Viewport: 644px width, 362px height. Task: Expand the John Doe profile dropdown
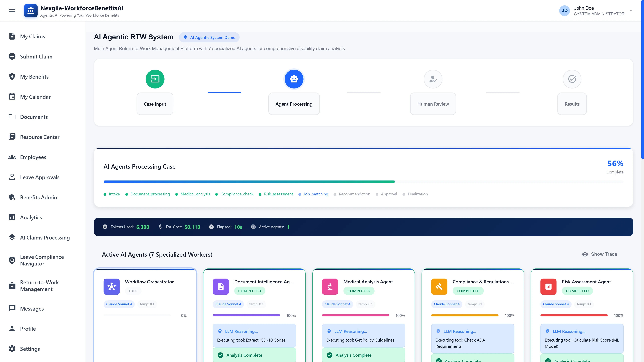(597, 11)
